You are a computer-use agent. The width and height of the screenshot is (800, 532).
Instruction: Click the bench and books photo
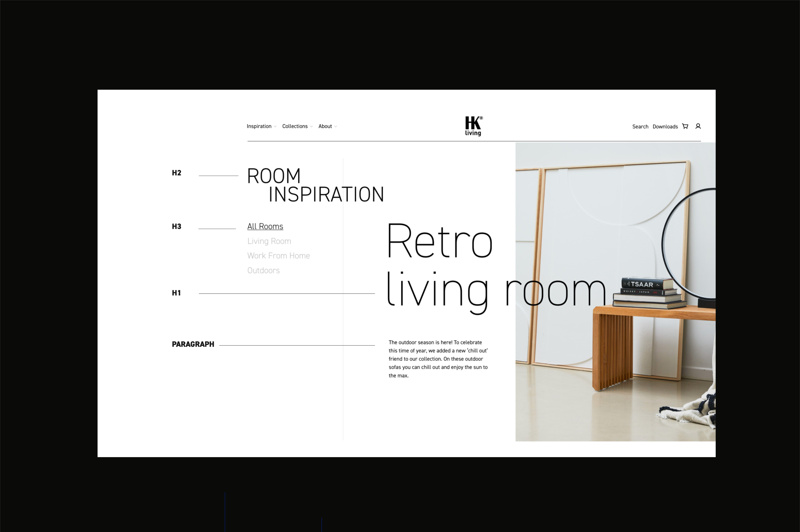pyautogui.click(x=615, y=292)
